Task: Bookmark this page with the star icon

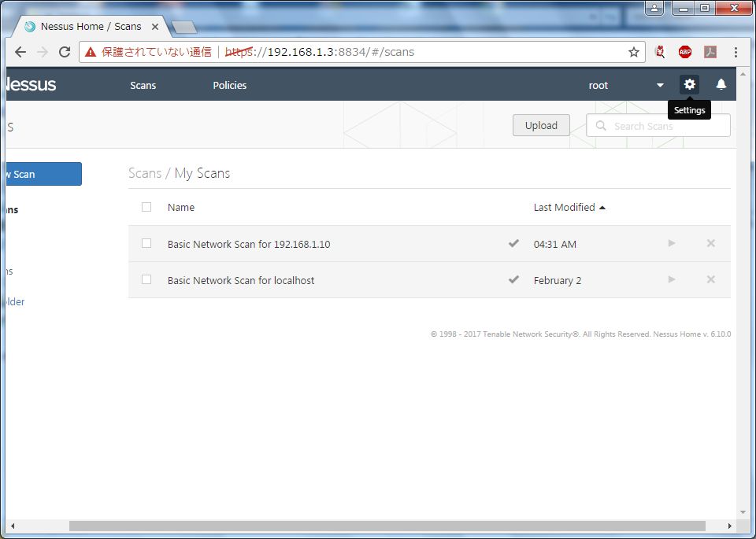Action: point(633,52)
